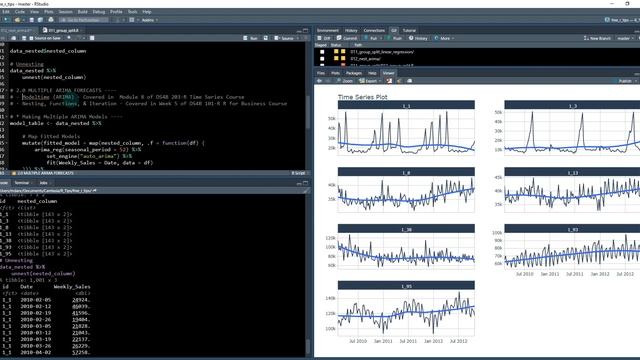Switch to the Tutorial tab
Viewport: 640px width, 360px height.
[409, 30]
